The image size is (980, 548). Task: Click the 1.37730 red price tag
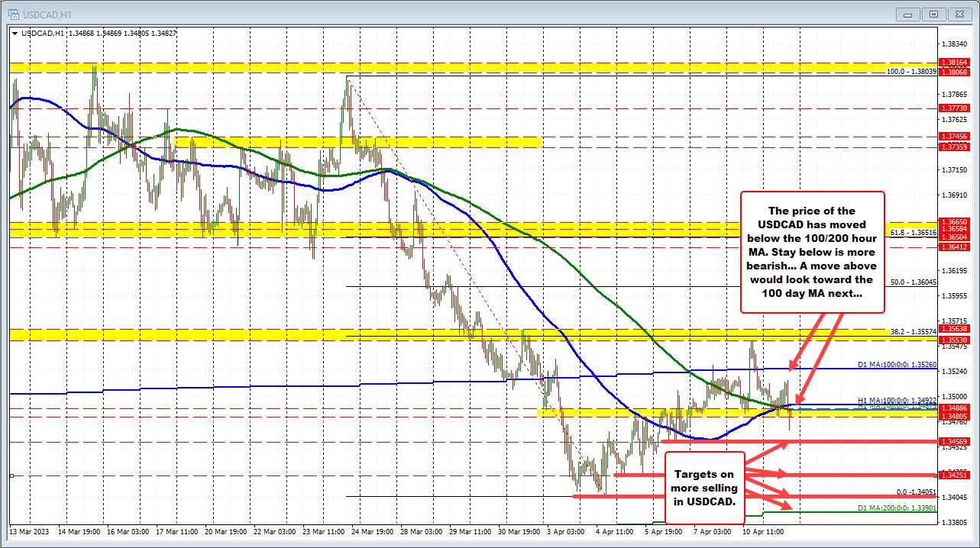point(955,108)
